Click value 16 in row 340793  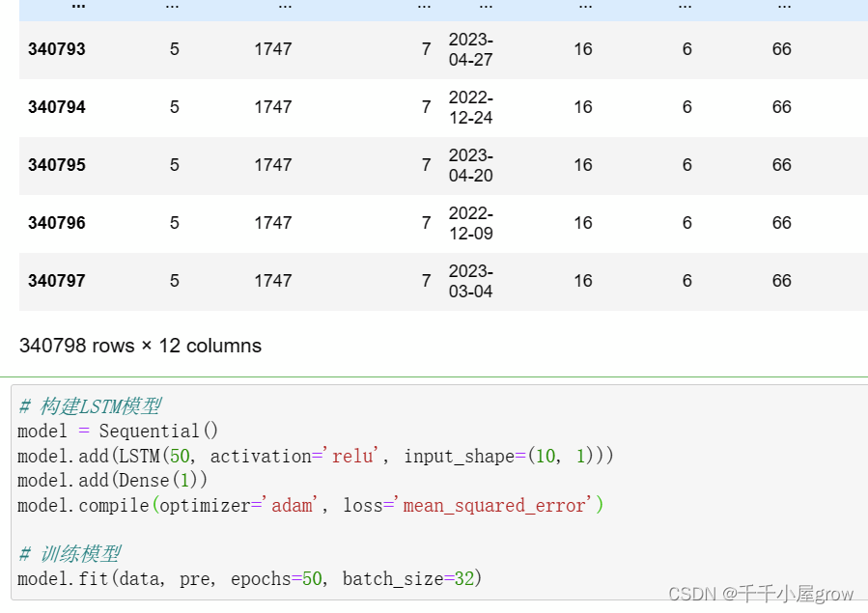(583, 49)
